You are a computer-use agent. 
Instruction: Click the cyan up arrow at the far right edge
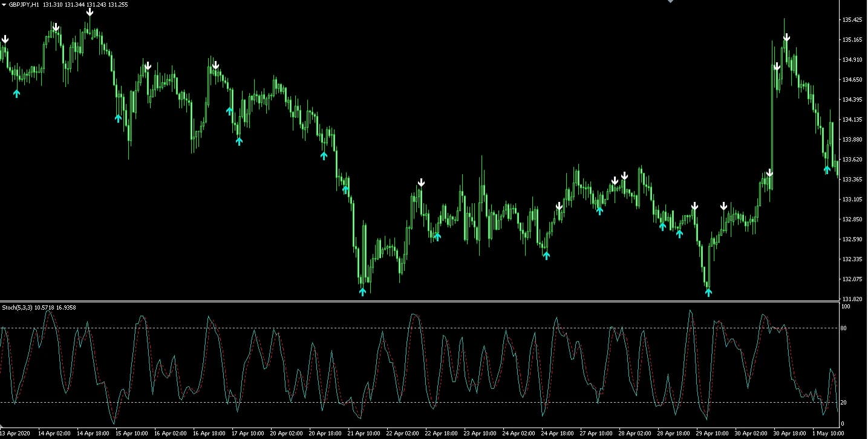[827, 170]
